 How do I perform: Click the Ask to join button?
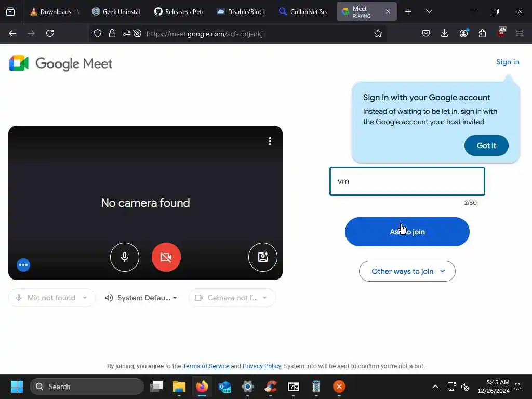pyautogui.click(x=407, y=232)
